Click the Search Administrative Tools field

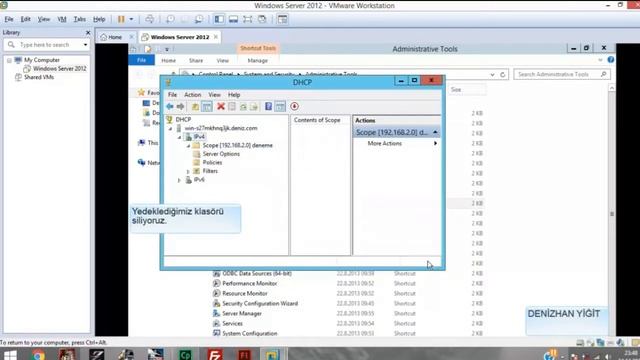(x=562, y=75)
